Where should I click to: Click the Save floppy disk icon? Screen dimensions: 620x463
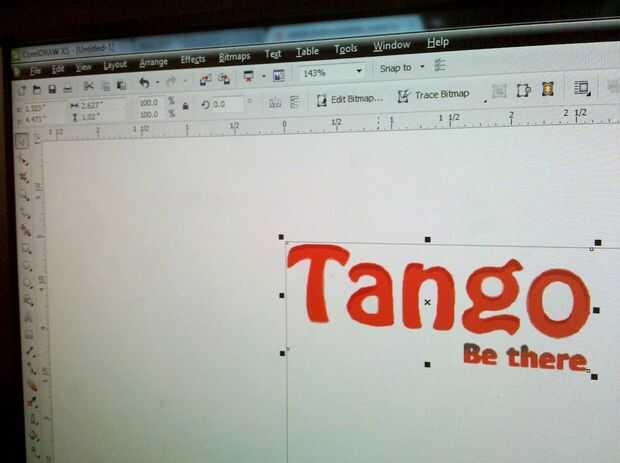(52, 89)
